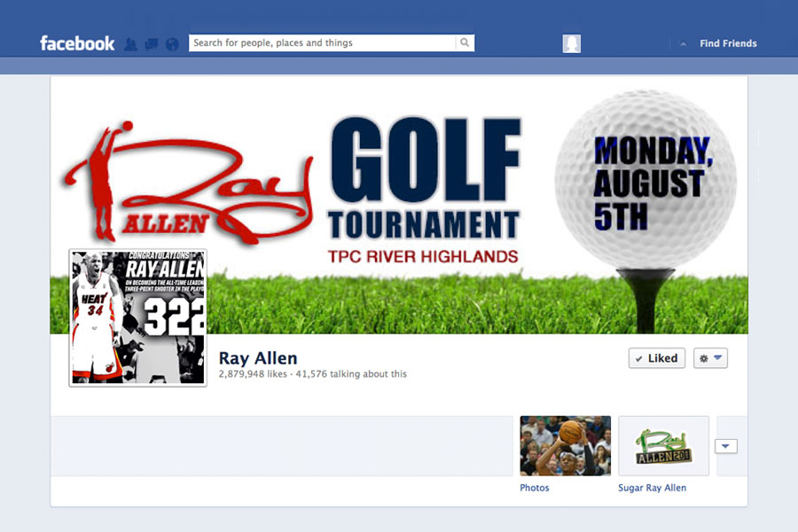This screenshot has height=532, width=798.
Task: Open the messages icon in header
Action: tap(152, 43)
